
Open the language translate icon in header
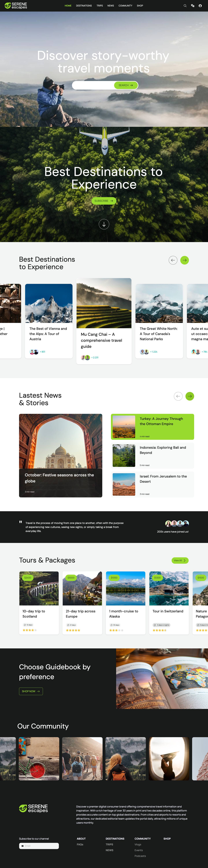click(192, 6)
